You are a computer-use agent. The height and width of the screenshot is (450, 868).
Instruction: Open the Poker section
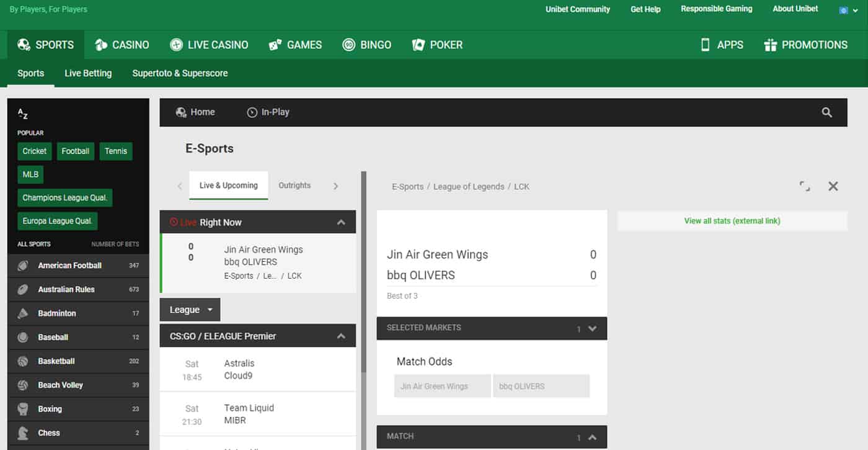[437, 45]
